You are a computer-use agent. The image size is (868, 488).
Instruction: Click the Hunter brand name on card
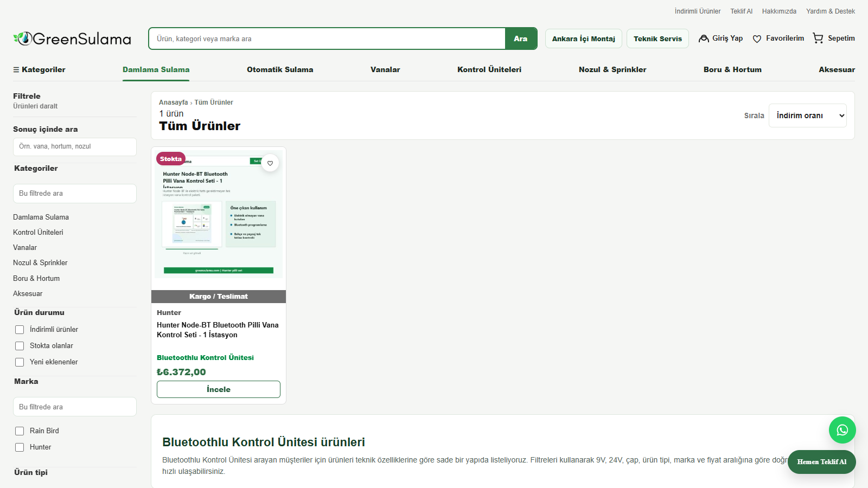pos(169,313)
